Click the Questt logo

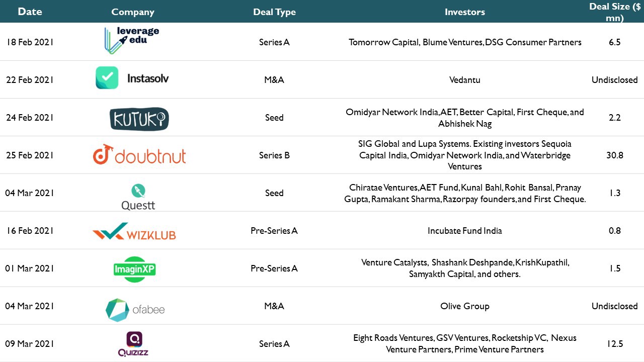[x=138, y=197]
